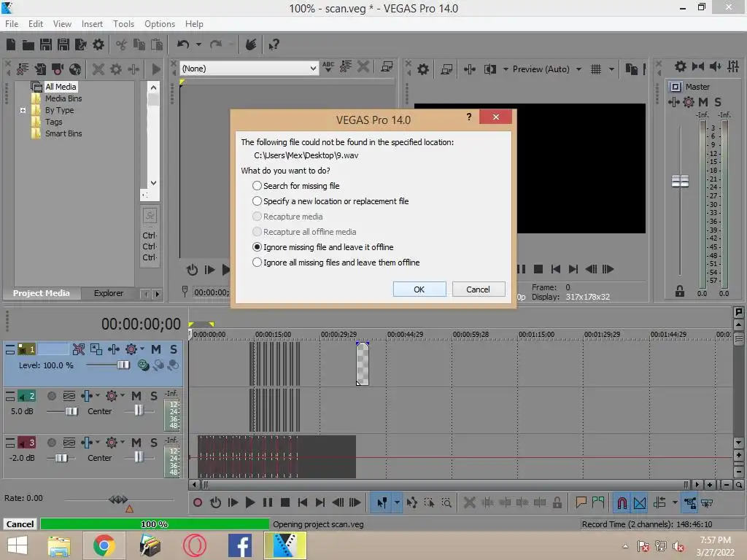Click the Master volume fader
747x560 pixels.
680,181
